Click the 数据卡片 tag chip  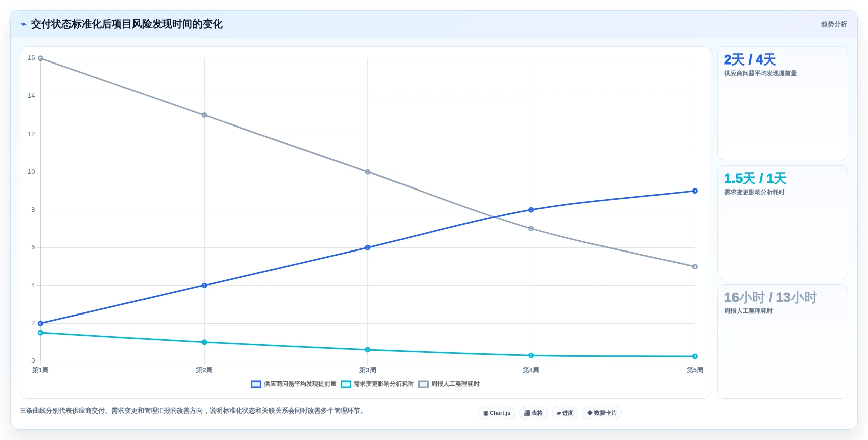pos(602,413)
